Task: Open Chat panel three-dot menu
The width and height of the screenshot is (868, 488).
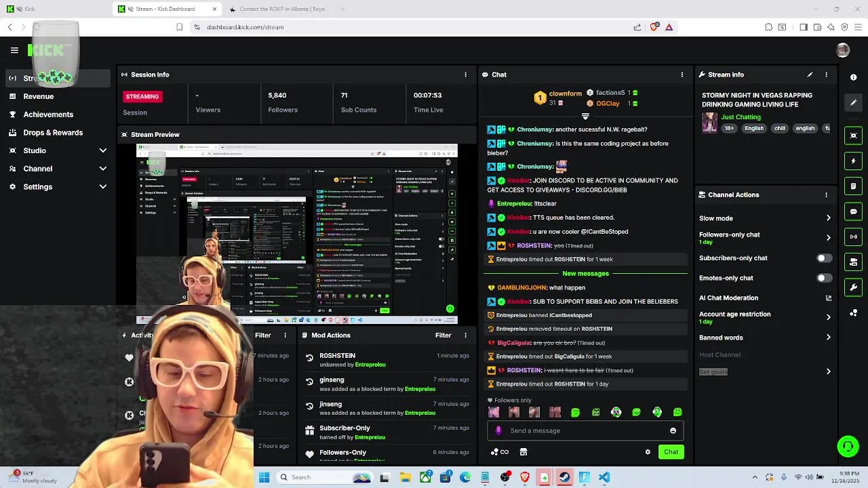Action: pyautogui.click(x=682, y=75)
